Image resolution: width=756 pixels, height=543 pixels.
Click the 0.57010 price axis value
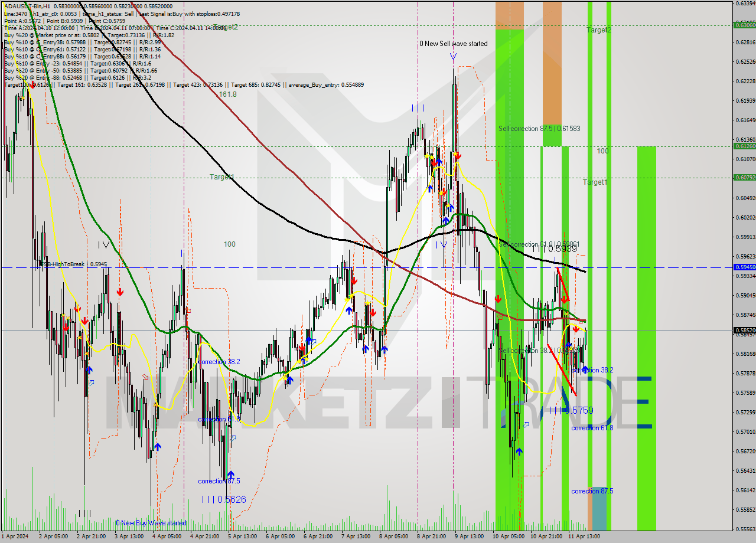click(746, 431)
